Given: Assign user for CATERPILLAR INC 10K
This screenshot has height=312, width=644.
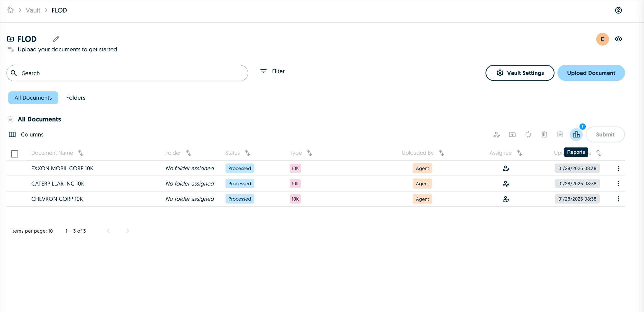Looking at the screenshot, I should [506, 184].
